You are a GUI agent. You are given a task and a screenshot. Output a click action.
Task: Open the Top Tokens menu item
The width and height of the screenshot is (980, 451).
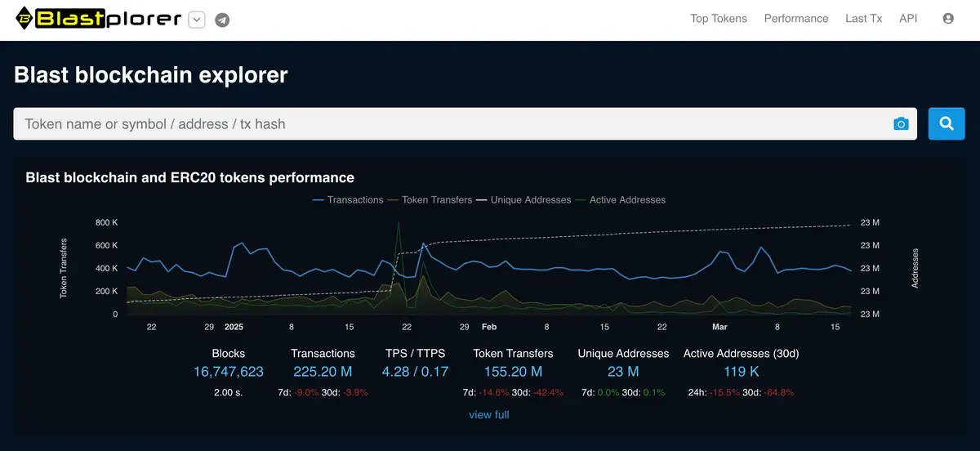coord(719,19)
